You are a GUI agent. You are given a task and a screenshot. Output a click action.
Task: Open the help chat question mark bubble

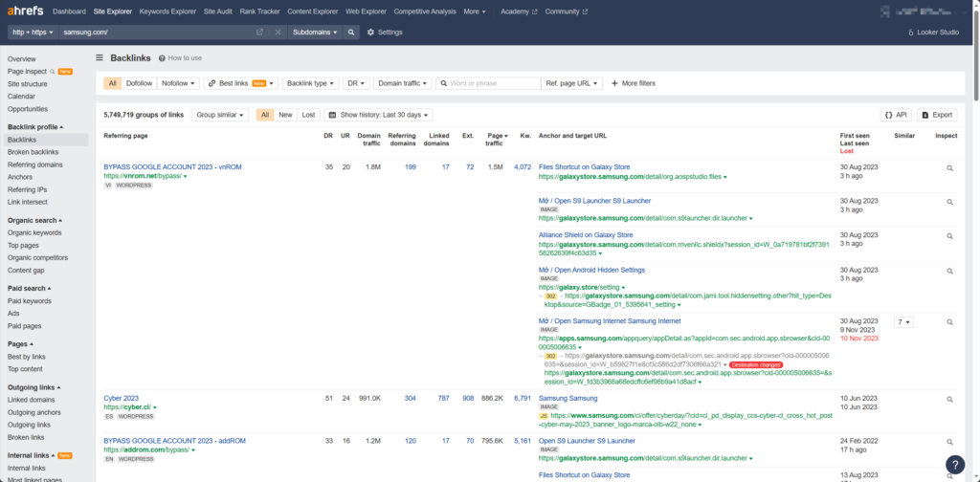[955, 465]
